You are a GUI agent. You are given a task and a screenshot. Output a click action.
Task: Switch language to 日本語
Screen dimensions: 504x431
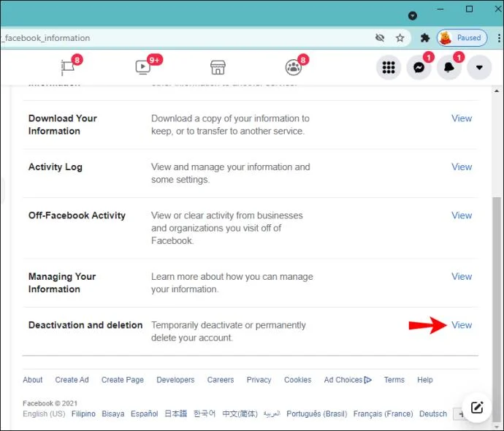[176, 414]
